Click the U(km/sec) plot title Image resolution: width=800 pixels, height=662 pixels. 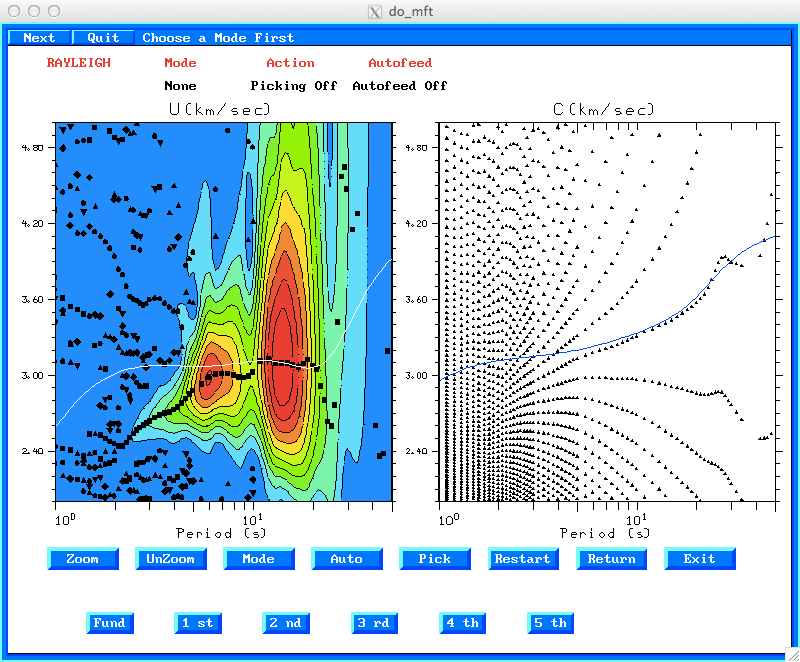coord(219,109)
